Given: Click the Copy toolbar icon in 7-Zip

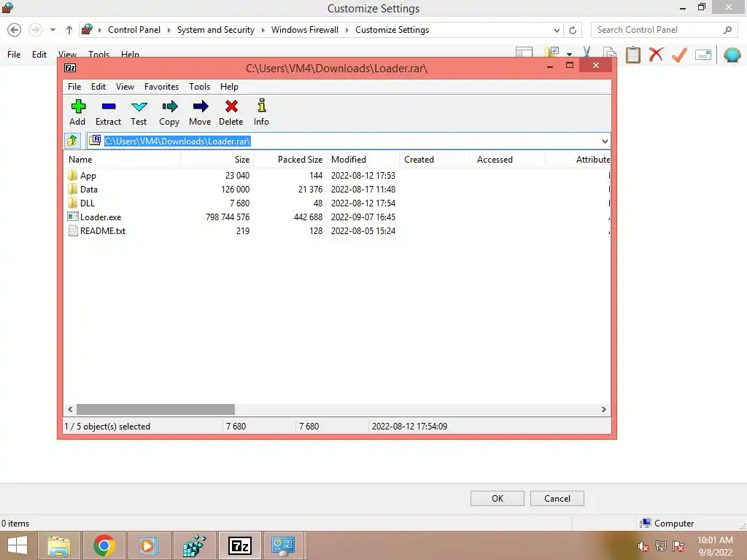Looking at the screenshot, I should click(169, 106).
